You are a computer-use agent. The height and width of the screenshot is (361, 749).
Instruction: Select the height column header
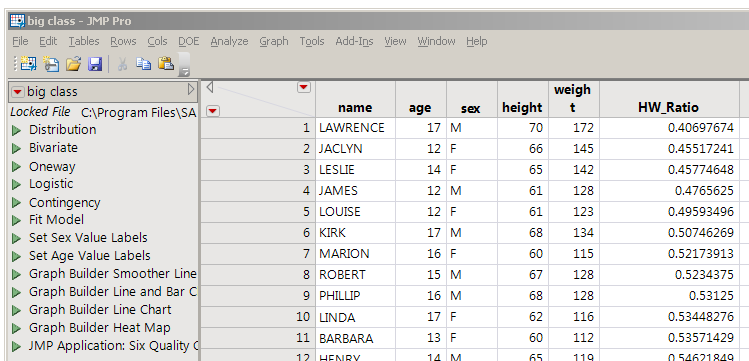523,99
